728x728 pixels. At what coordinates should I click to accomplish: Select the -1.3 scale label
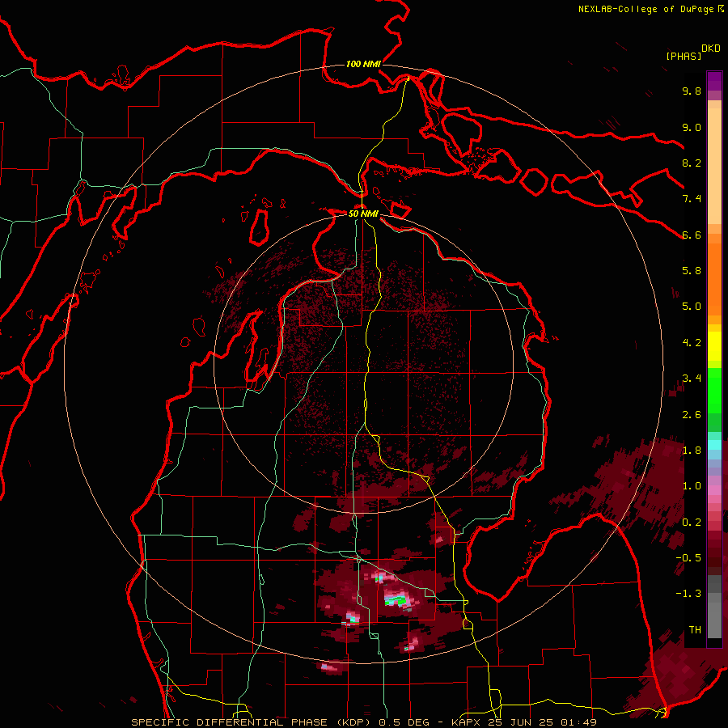(688, 594)
